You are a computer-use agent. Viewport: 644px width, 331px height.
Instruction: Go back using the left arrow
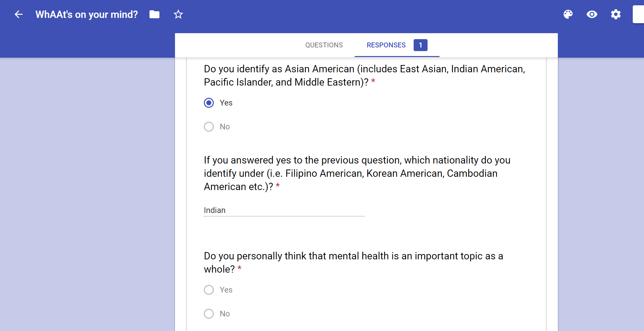[19, 14]
